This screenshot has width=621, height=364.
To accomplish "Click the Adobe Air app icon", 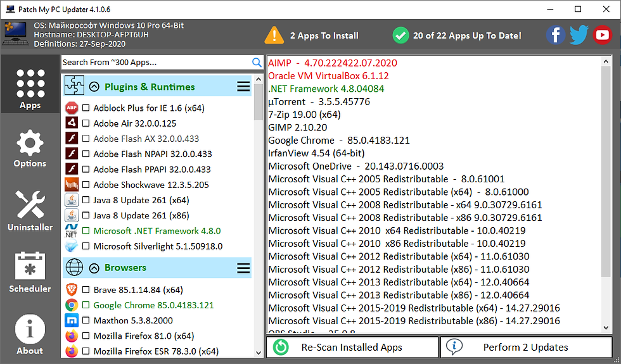I will (x=72, y=123).
